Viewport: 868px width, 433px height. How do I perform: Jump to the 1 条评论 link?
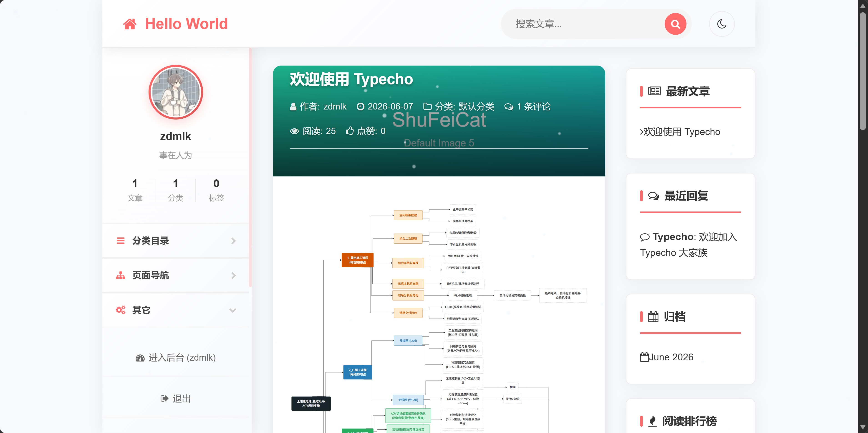pos(534,107)
